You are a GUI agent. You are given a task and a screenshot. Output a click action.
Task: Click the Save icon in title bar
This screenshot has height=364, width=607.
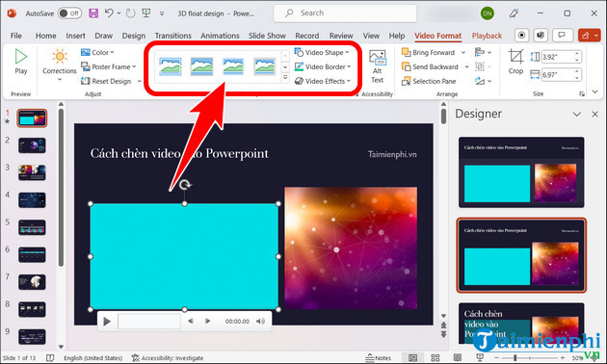[x=93, y=13]
